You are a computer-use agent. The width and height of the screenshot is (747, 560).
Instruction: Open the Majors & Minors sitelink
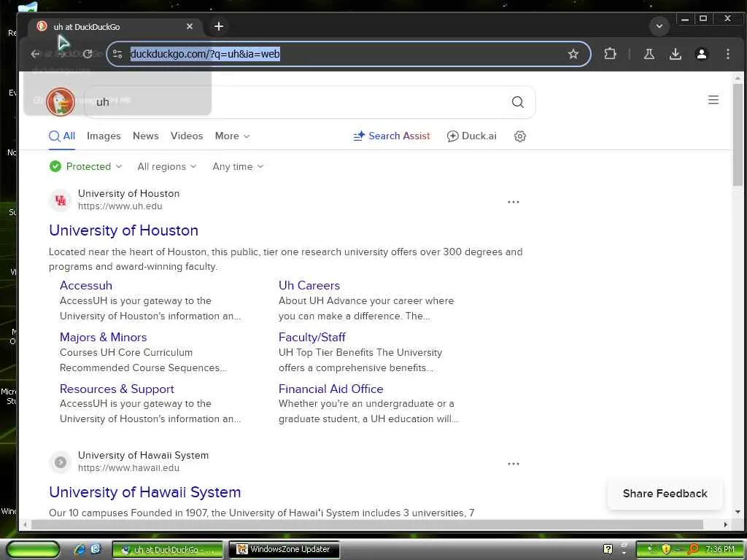coord(103,337)
